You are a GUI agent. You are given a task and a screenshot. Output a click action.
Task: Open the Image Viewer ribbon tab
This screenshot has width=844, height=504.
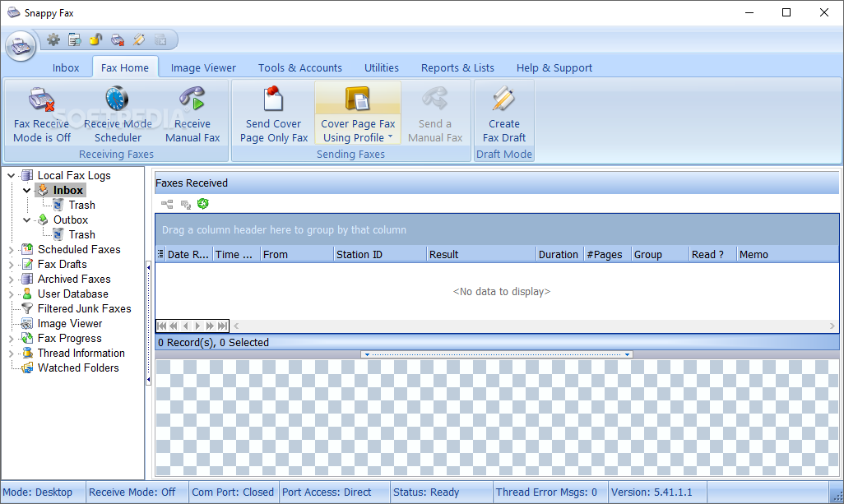point(203,67)
